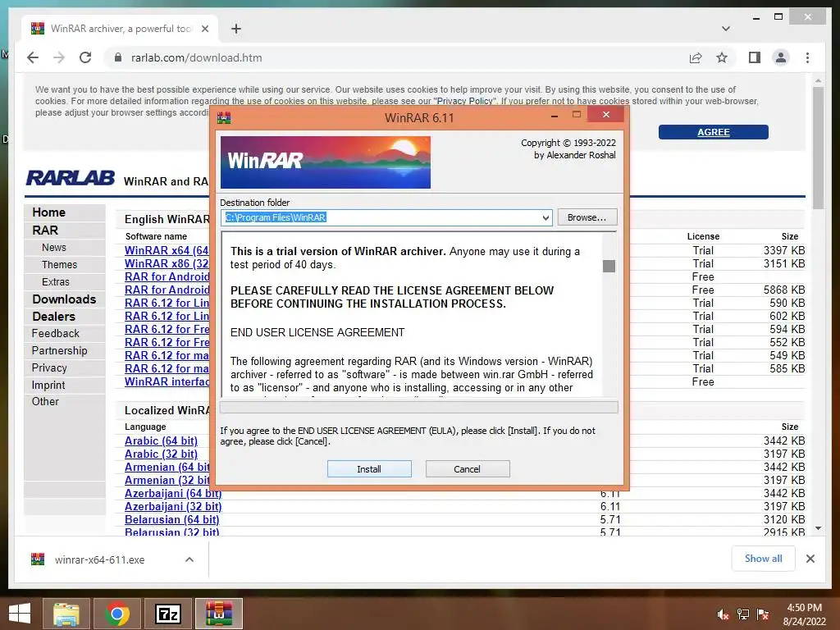Open Other in the sidebar
Image resolution: width=840 pixels, height=630 pixels.
[45, 401]
